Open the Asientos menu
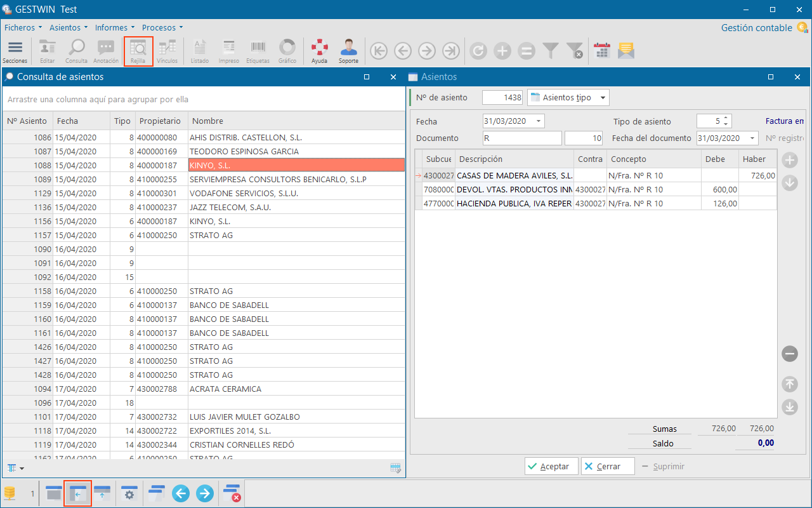The image size is (812, 508). click(x=69, y=27)
